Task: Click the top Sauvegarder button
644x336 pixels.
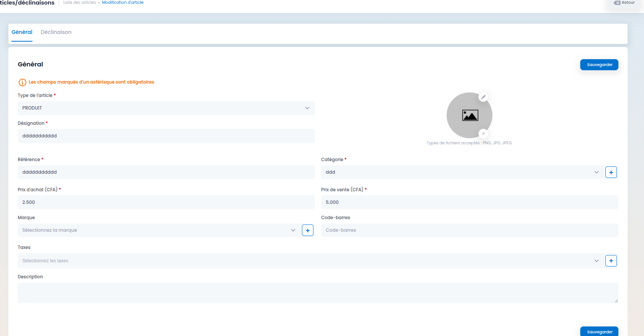Action: coord(599,65)
